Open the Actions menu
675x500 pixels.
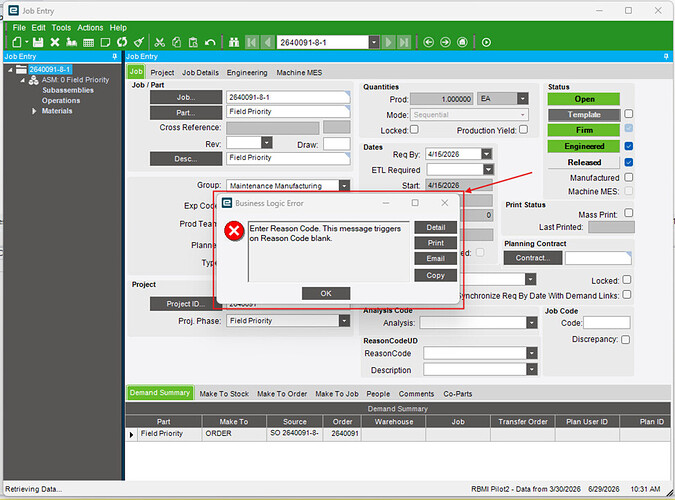coord(90,28)
